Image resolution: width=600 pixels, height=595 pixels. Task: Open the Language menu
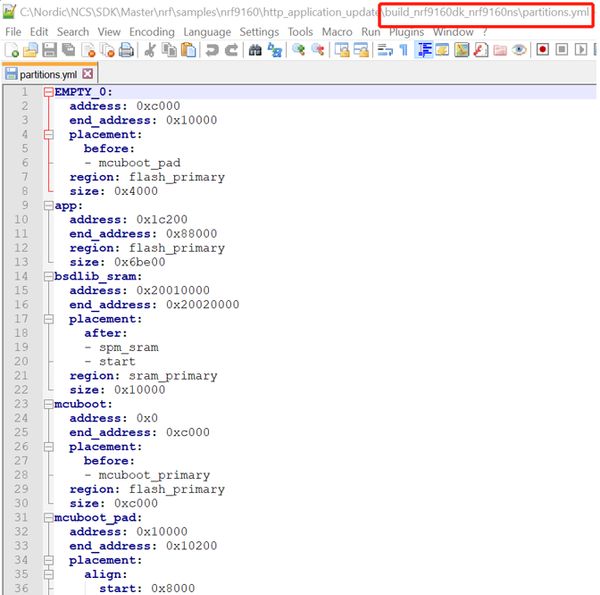point(207,32)
